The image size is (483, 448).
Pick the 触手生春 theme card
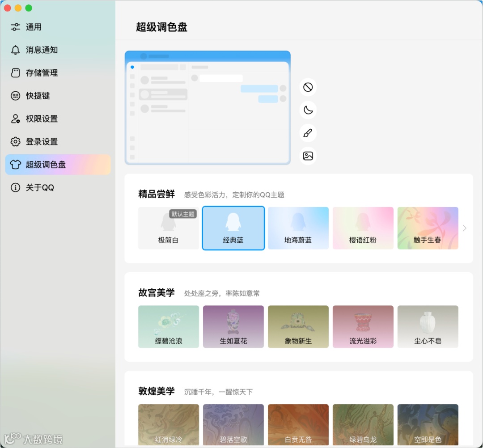428,228
